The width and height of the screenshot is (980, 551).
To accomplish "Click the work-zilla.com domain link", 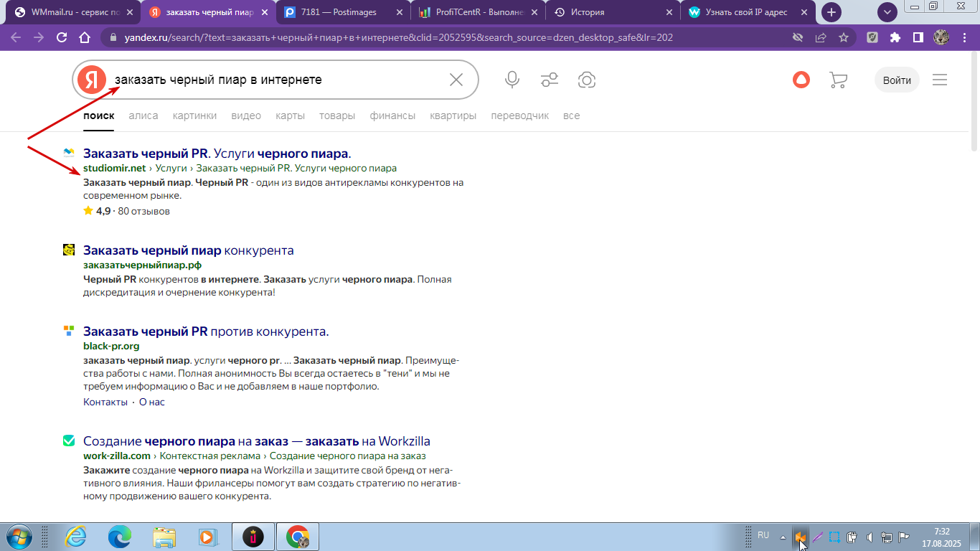I will click(x=117, y=456).
